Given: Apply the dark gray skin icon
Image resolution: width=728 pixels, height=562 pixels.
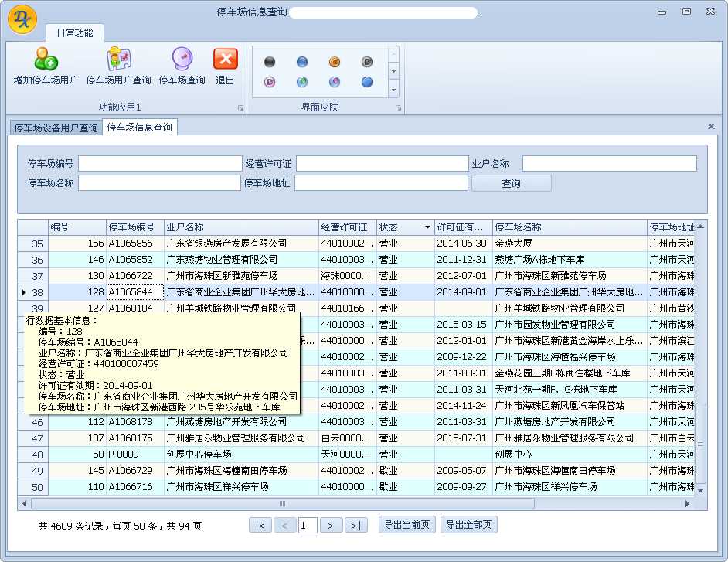Looking at the screenshot, I should (x=367, y=62).
